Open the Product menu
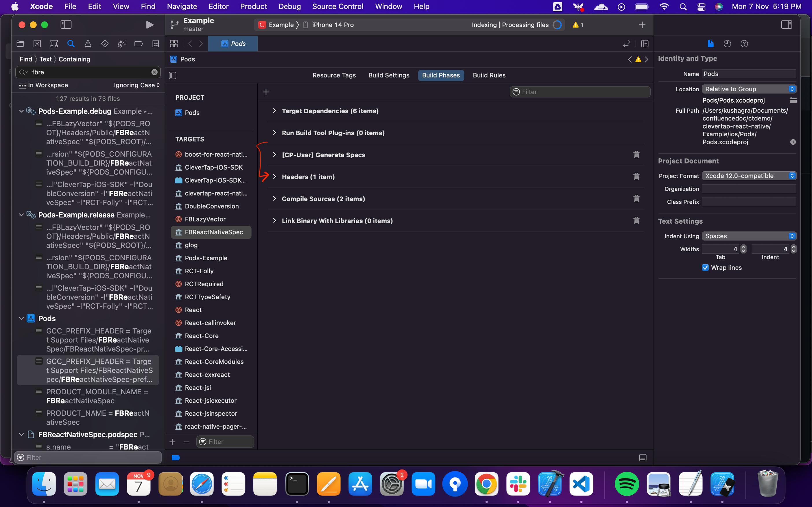Viewport: 812px width, 507px height. (x=253, y=6)
